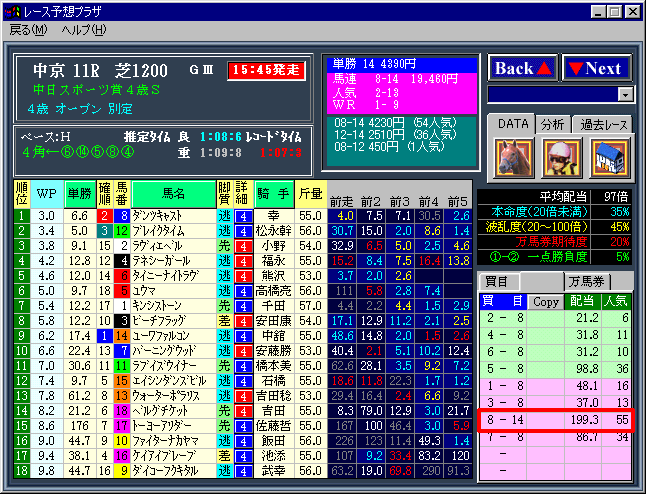This screenshot has height=494, width=646.
Task: Select the highlighted 8 - 14 bet row
Action: [x=556, y=420]
